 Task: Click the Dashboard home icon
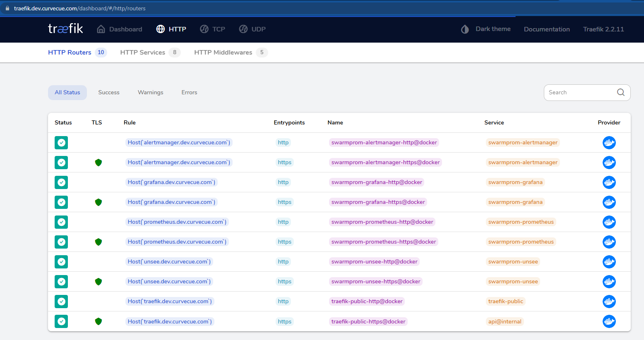point(101,29)
